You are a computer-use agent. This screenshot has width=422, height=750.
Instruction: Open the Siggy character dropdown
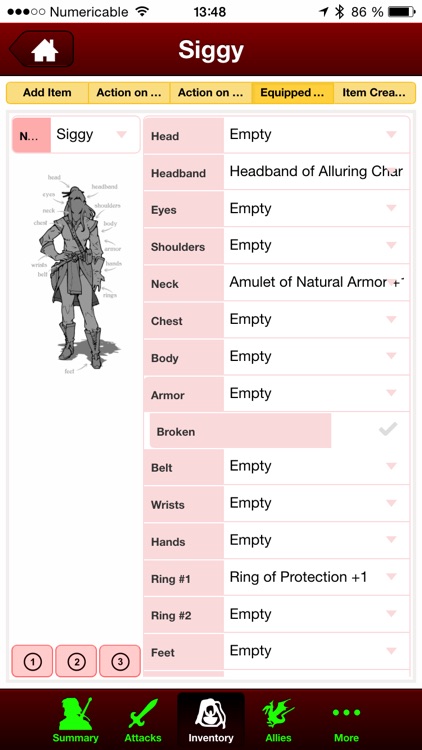95,135
